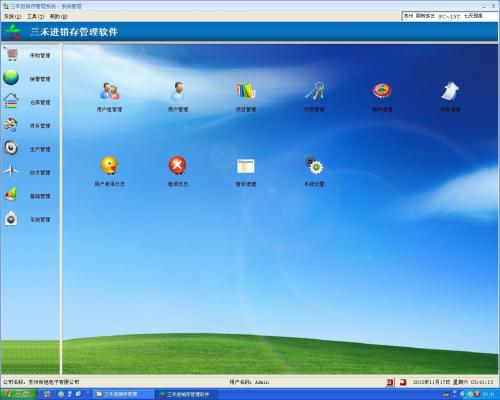The width and height of the screenshot is (500, 400).
Task: Open the keys permission management icon
Action: 314,91
